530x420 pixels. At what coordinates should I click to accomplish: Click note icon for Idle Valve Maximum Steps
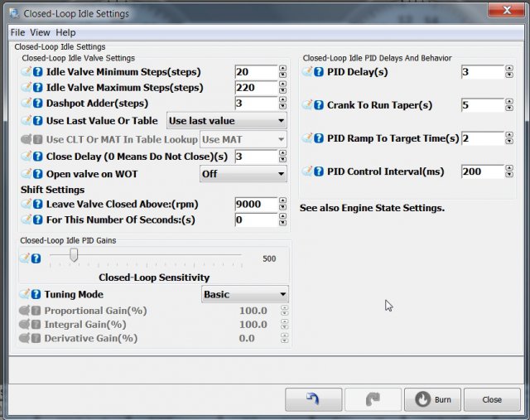pyautogui.click(x=26, y=88)
